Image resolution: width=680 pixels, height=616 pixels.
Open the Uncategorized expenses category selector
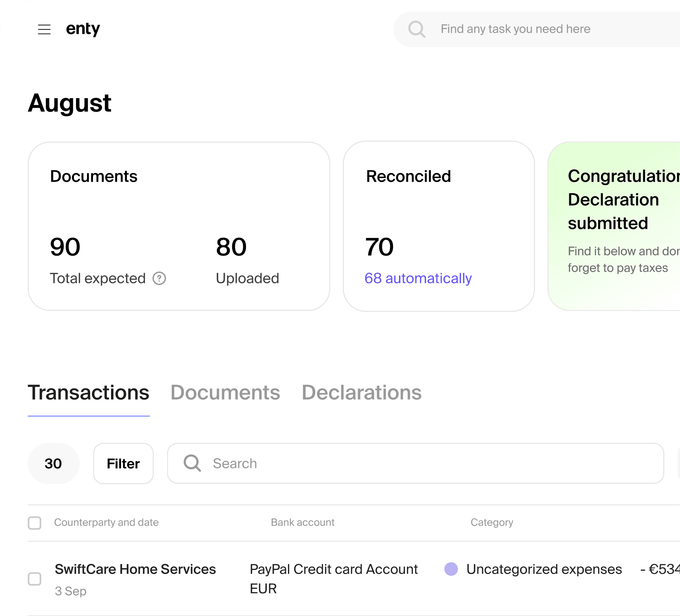tap(544, 569)
